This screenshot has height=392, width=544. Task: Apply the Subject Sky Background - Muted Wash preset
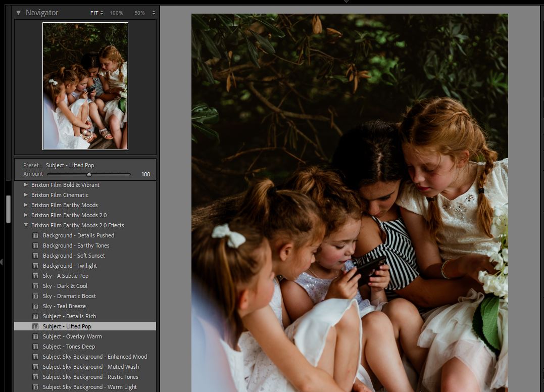[x=90, y=367]
